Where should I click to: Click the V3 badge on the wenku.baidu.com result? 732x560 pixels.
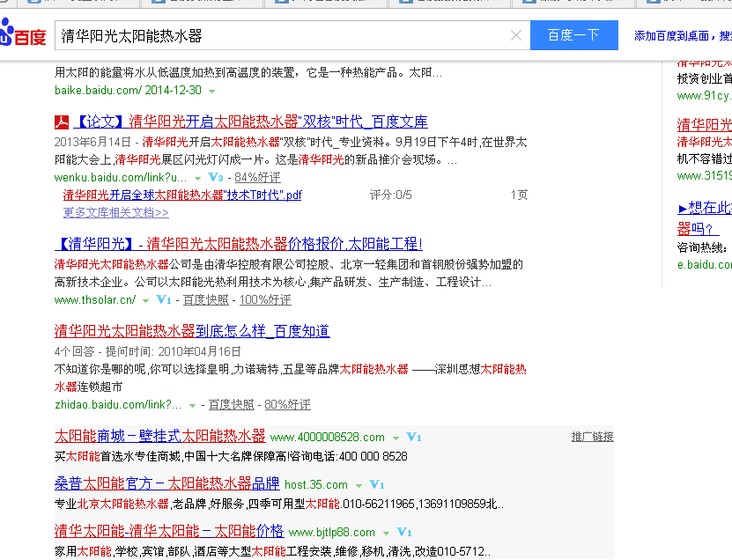216,178
